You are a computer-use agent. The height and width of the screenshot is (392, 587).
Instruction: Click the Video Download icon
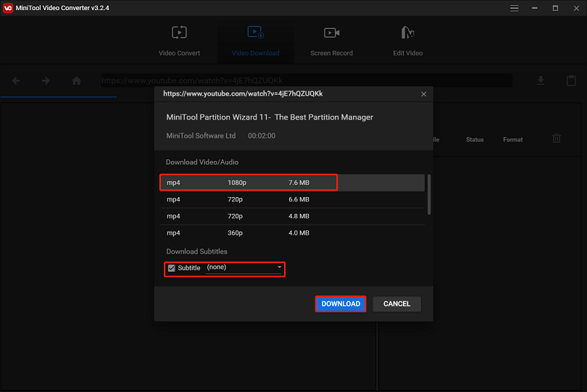(255, 32)
